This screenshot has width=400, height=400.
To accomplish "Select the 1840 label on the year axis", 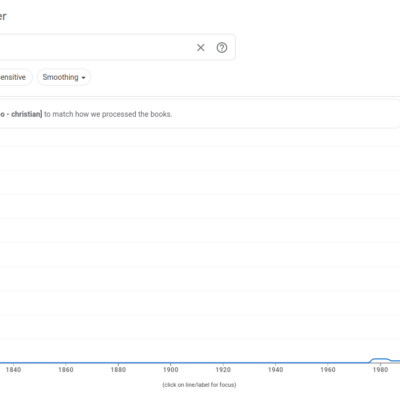I will coord(13,370).
